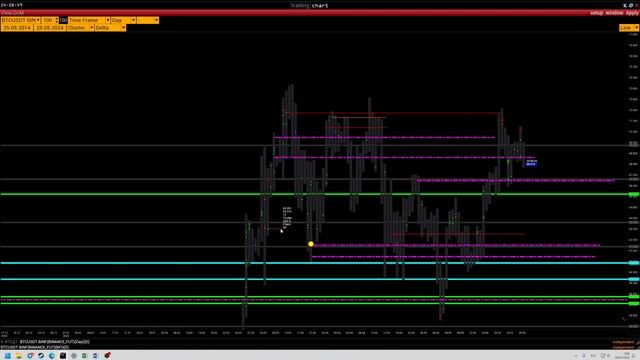Click the yellow circle marker on chart

[x=311, y=244]
